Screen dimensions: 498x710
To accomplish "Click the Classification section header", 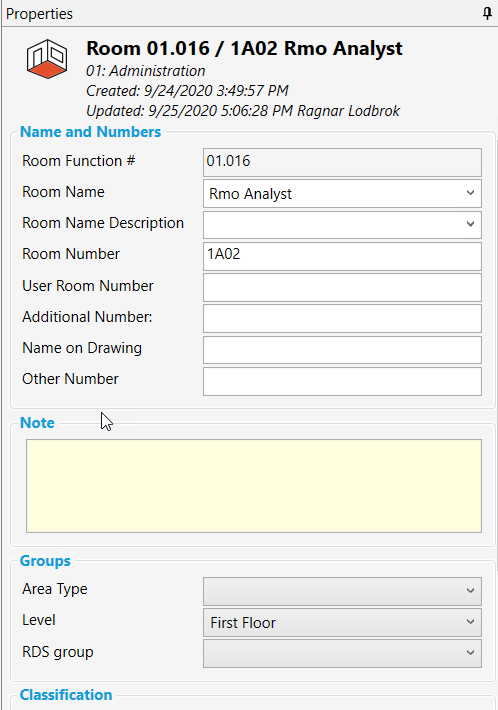I will (x=66, y=695).
